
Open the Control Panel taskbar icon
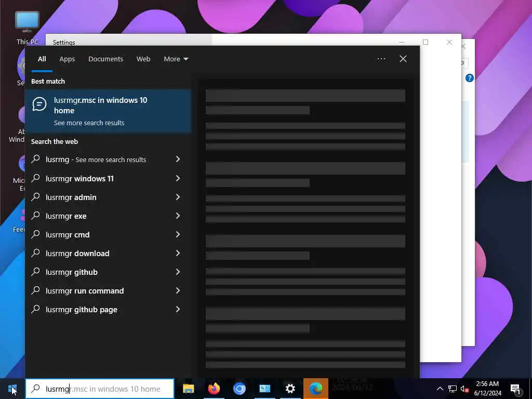tap(264, 389)
